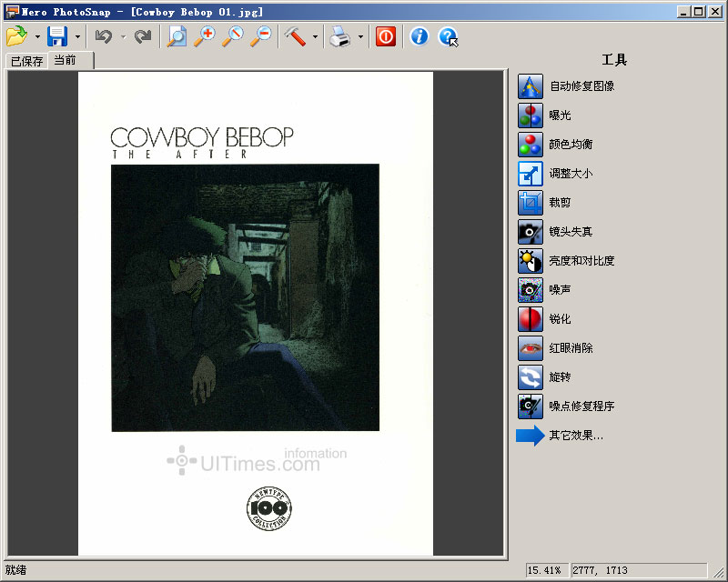Click the Print printer icon
This screenshot has height=582, width=728.
(x=340, y=36)
